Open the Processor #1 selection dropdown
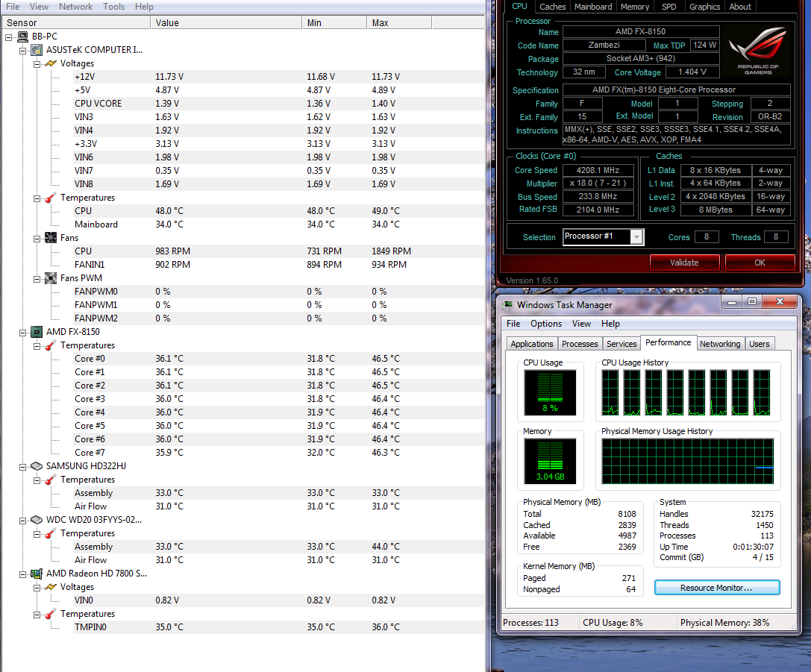This screenshot has height=672, width=811. [636, 236]
